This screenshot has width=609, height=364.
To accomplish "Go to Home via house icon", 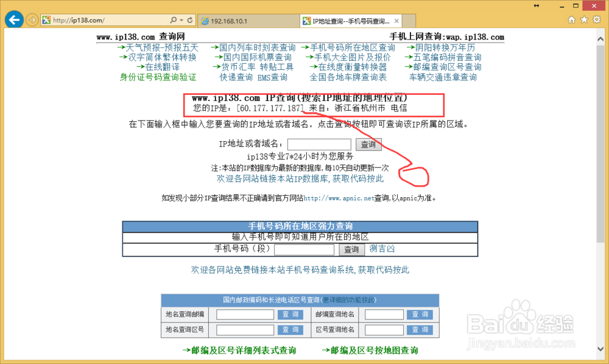I will point(571,20).
